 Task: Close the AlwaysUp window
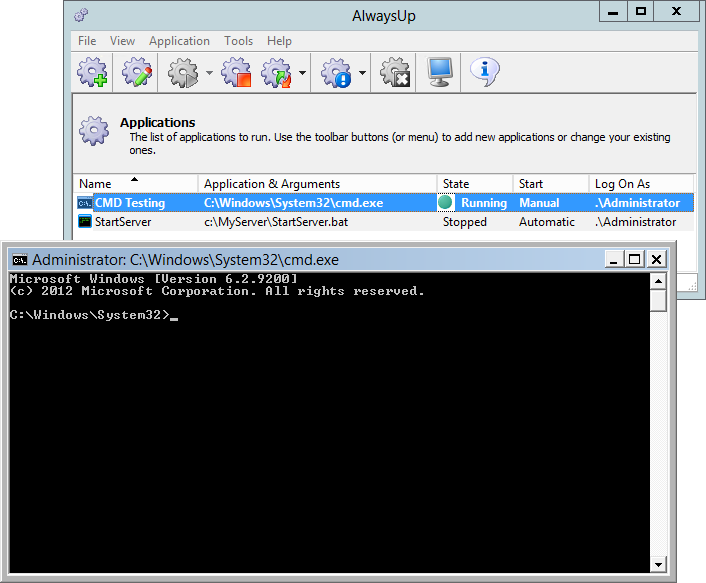(x=676, y=12)
